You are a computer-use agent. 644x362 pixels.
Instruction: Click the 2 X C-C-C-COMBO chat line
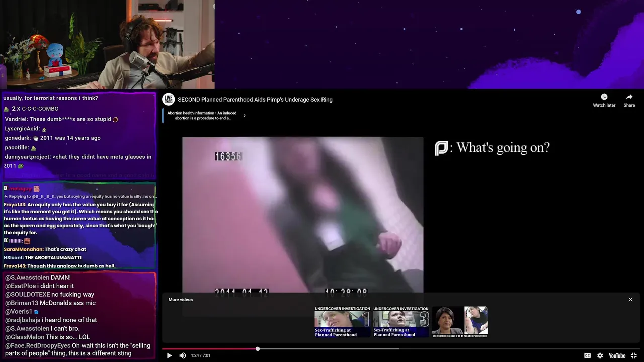tap(31, 109)
